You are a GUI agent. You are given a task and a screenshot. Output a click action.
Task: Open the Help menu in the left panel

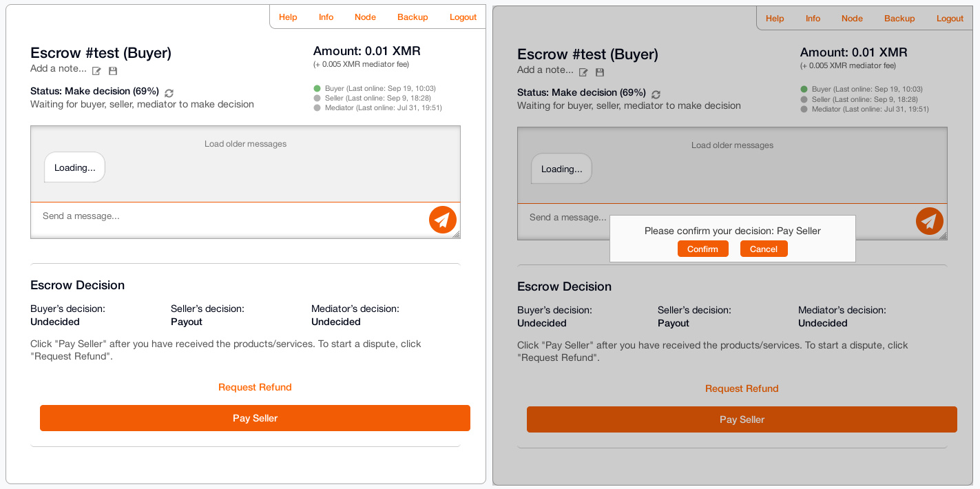288,17
